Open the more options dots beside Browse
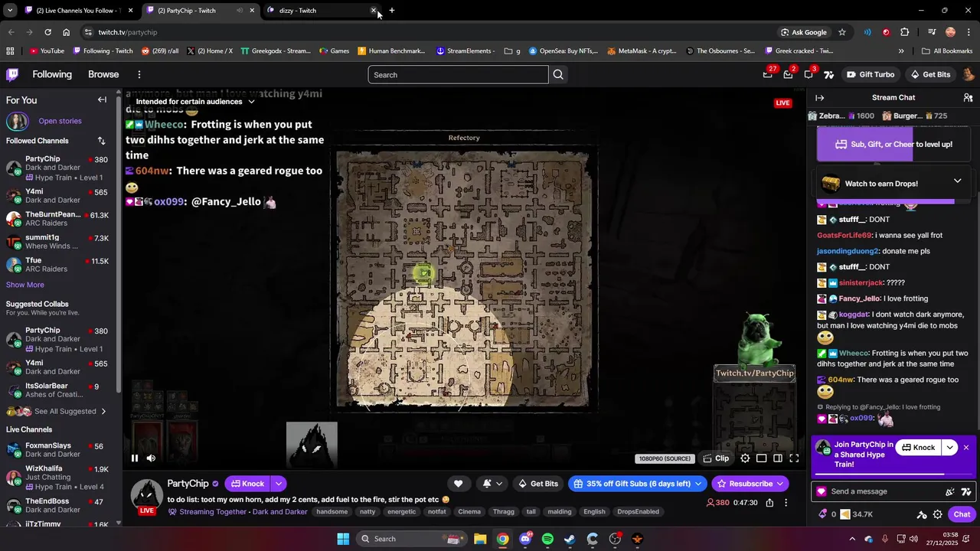980x551 pixels. (x=139, y=74)
